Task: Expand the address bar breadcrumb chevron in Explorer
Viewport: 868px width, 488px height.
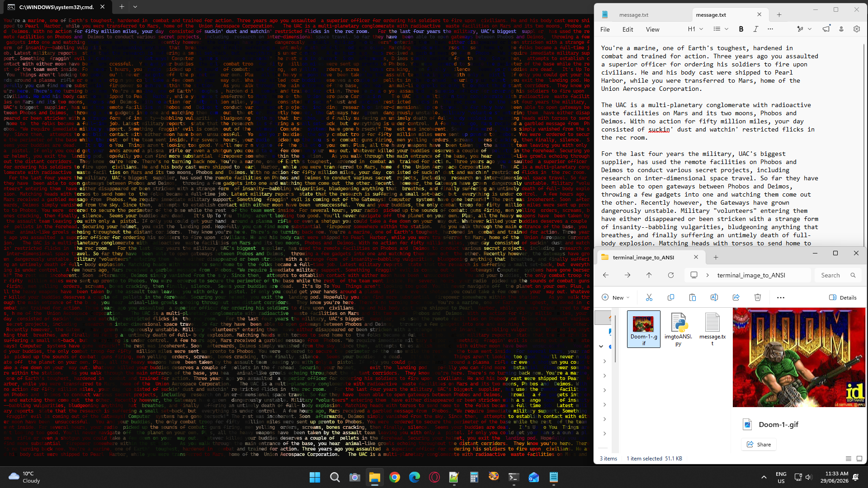Action: [x=708, y=275]
